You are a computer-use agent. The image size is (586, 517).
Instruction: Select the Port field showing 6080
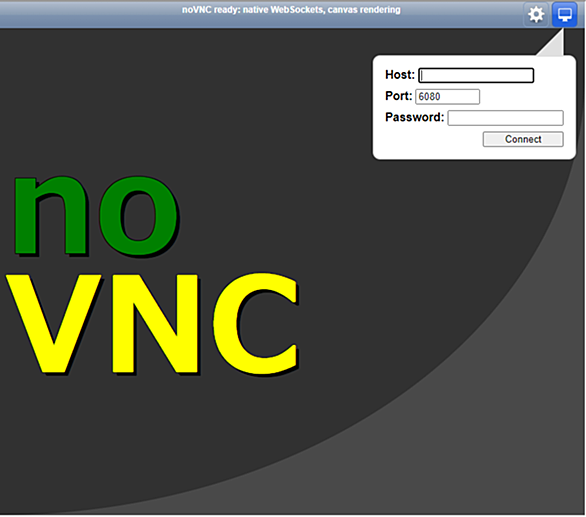pos(447,96)
